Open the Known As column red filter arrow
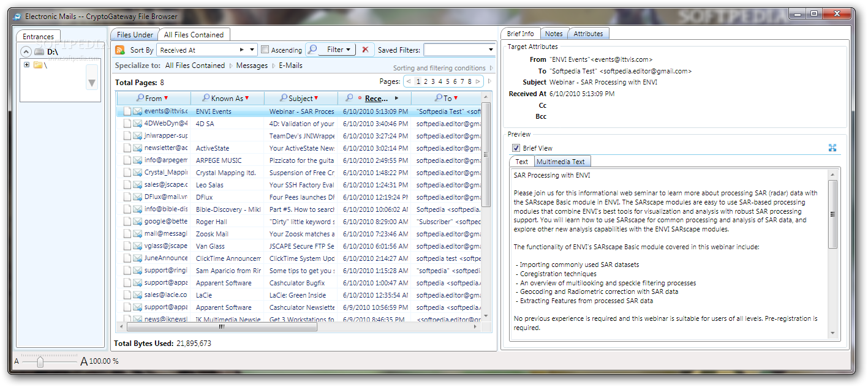This screenshot has width=868, height=387. pyautogui.click(x=247, y=98)
